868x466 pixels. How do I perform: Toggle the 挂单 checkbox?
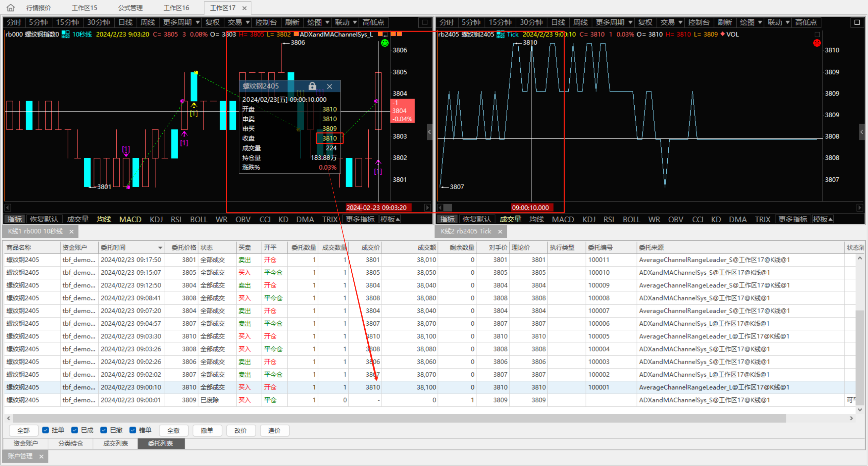coord(45,430)
